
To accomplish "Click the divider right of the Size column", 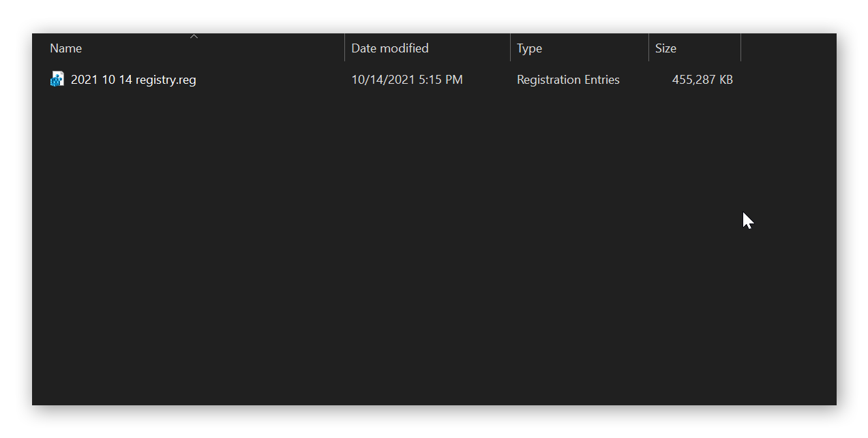I will [741, 48].
